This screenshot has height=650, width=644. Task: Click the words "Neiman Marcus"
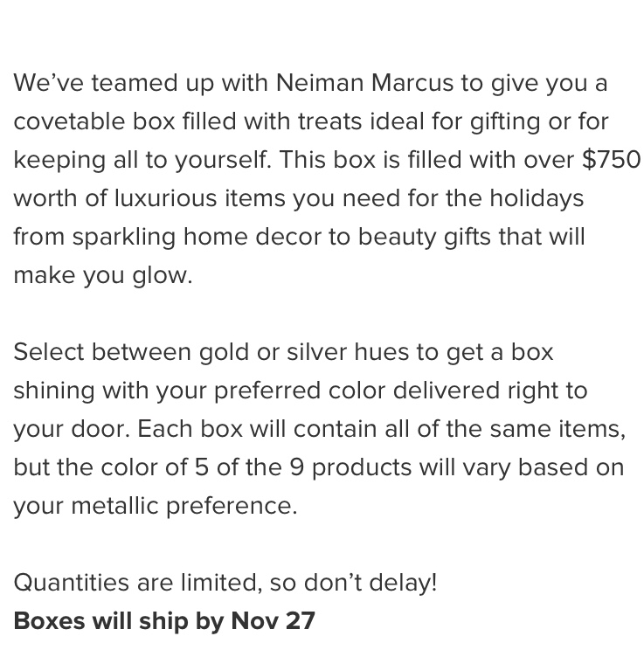[364, 82]
